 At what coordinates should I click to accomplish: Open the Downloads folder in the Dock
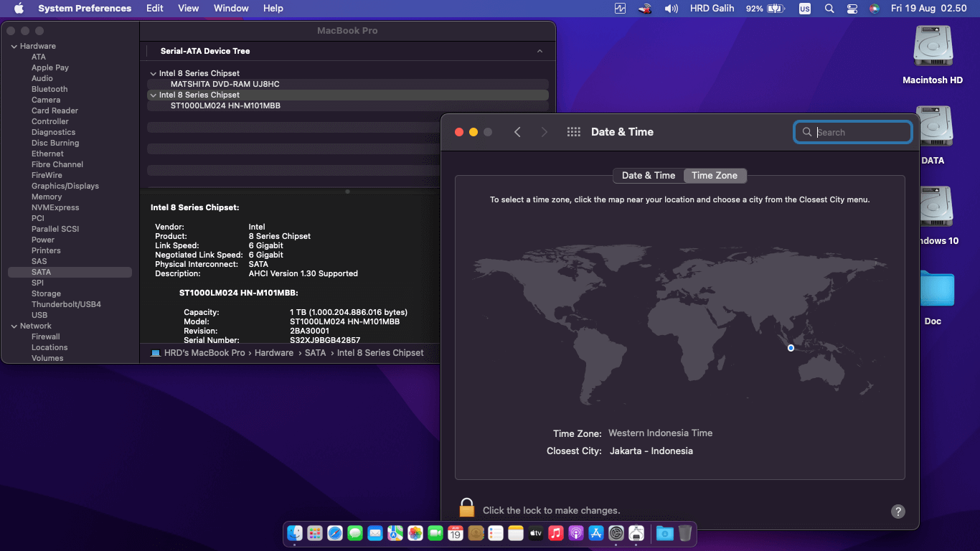point(665,533)
